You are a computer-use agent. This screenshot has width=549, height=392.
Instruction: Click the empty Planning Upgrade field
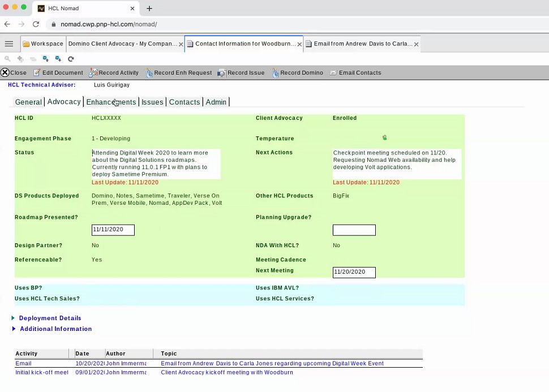354,230
